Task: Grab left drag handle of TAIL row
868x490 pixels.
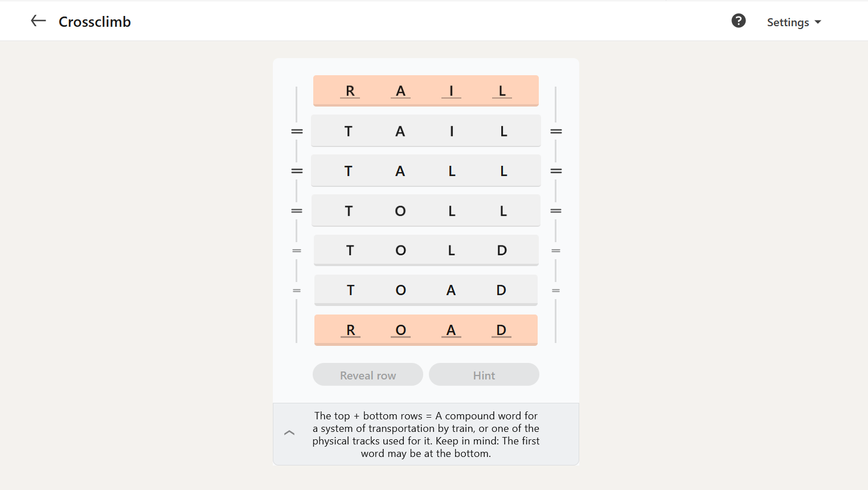Action: click(297, 132)
